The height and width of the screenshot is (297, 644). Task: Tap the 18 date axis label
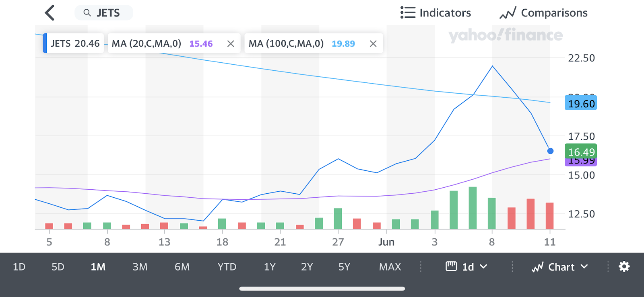pyautogui.click(x=222, y=242)
